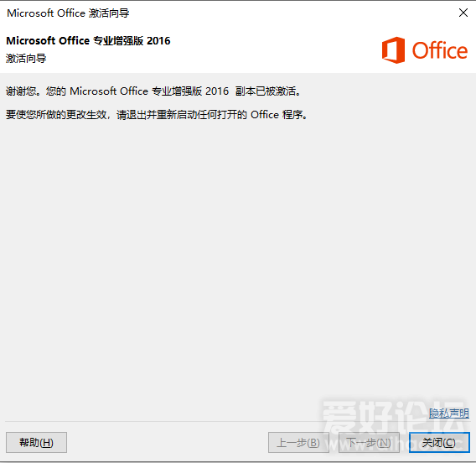Select the 激活向导 subtitle under the bold heading

pos(26,59)
